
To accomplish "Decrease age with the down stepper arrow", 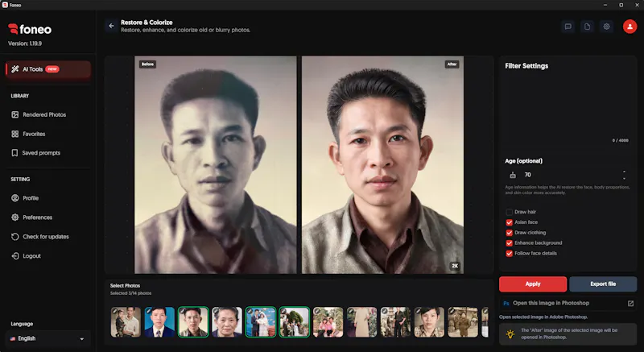I will (x=625, y=178).
